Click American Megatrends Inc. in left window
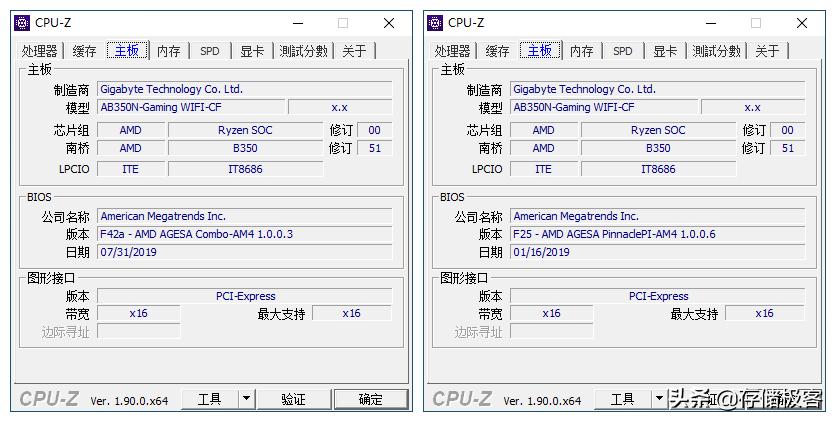The image size is (836, 422). [245, 216]
